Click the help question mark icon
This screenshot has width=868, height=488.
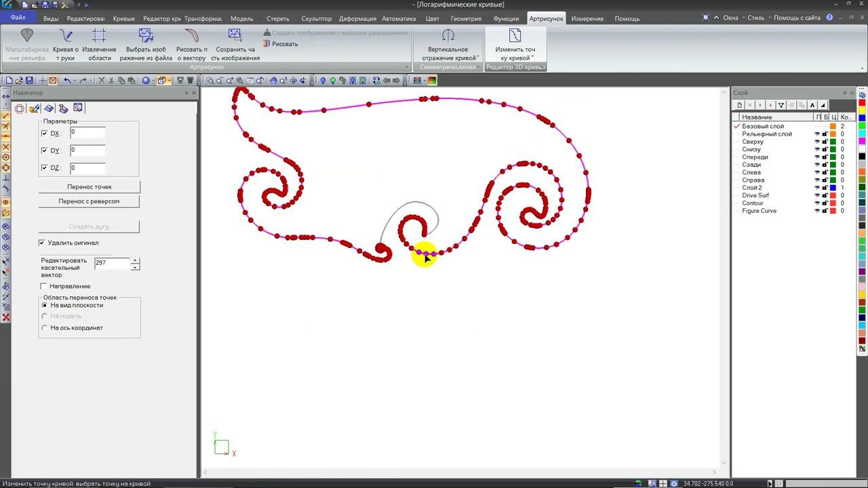point(830,18)
